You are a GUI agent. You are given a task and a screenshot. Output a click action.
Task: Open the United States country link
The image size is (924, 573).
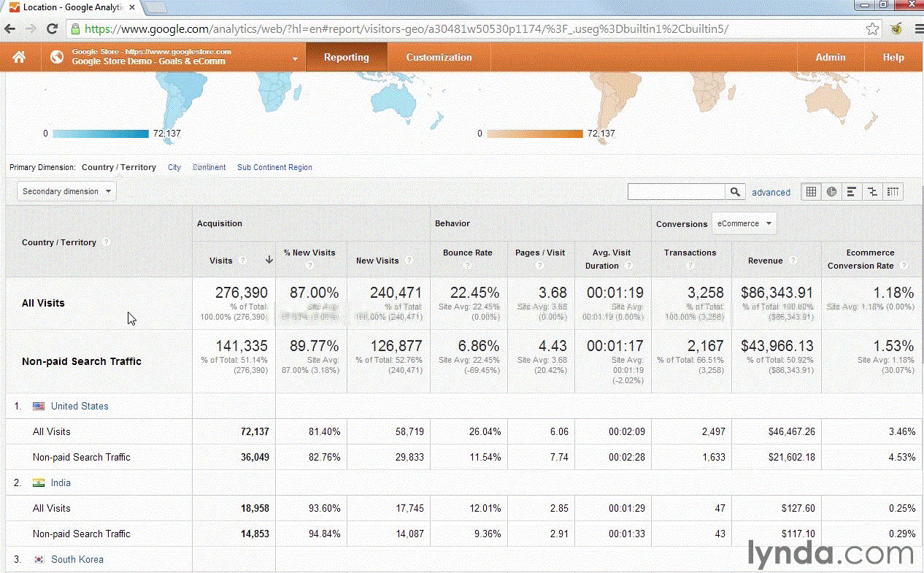click(80, 406)
